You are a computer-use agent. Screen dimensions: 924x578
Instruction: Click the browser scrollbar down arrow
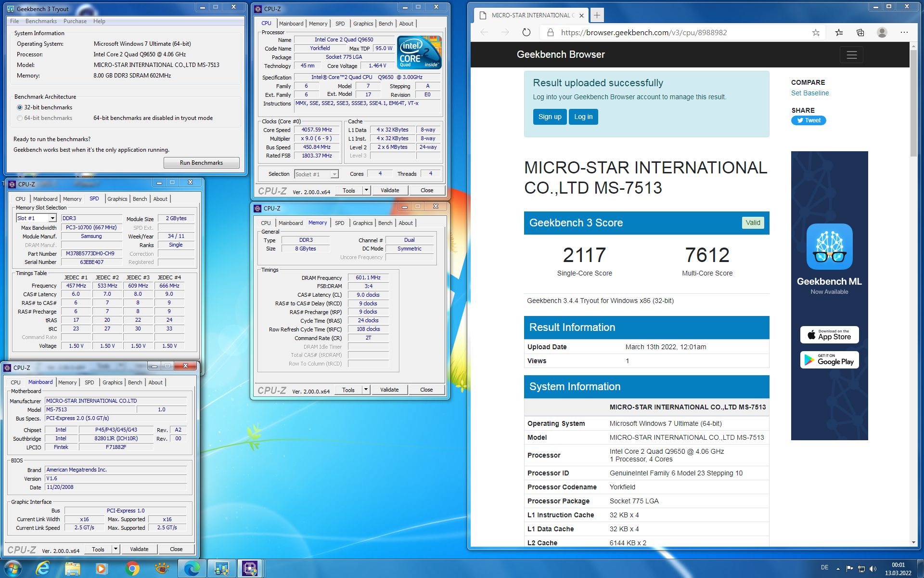click(913, 543)
